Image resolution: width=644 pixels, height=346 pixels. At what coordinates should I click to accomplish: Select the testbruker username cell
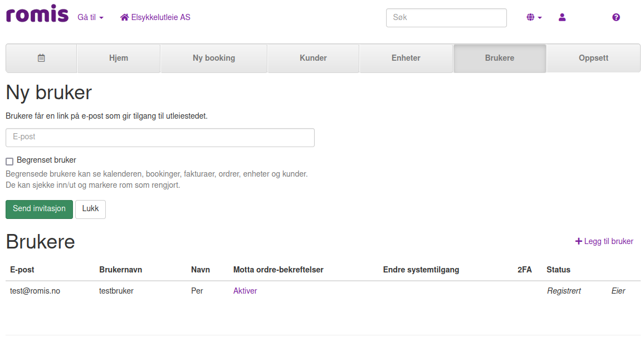[116, 290]
